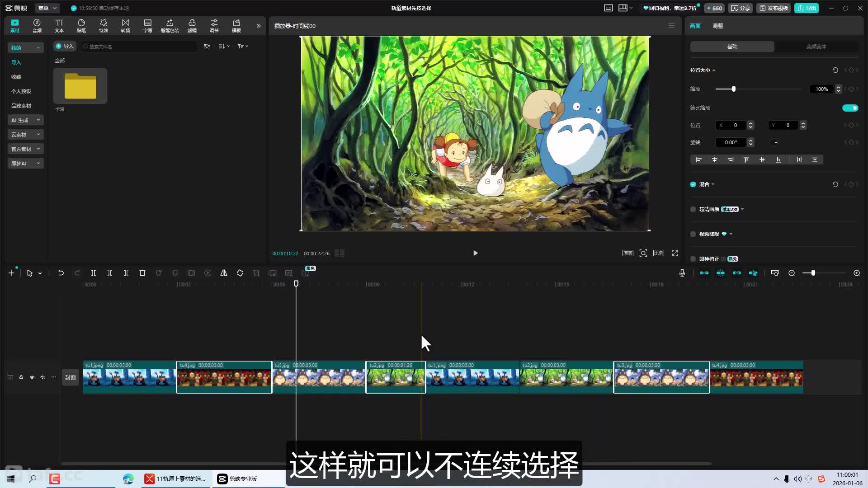Click the rotate icon in timeline toolbar
Image resolution: width=868 pixels, height=488 pixels.
[x=240, y=273]
